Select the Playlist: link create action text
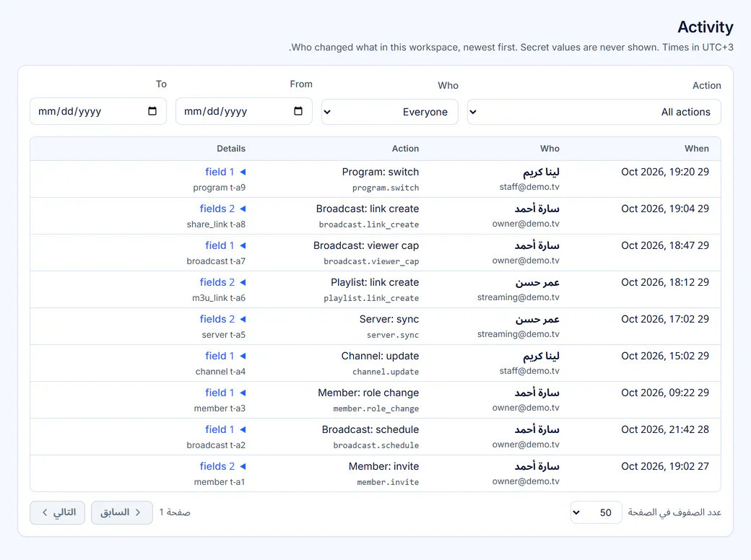The height and width of the screenshot is (560, 751). (x=375, y=282)
